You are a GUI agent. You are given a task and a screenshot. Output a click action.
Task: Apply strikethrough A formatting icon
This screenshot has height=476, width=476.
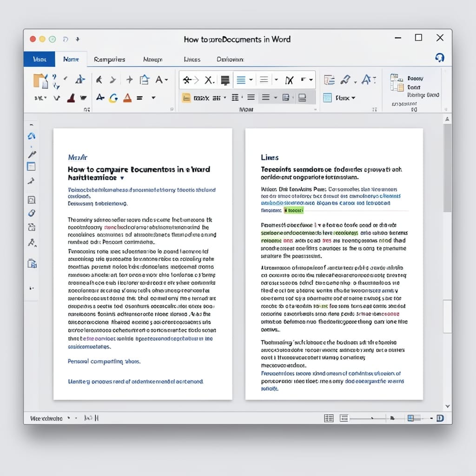pos(100,98)
